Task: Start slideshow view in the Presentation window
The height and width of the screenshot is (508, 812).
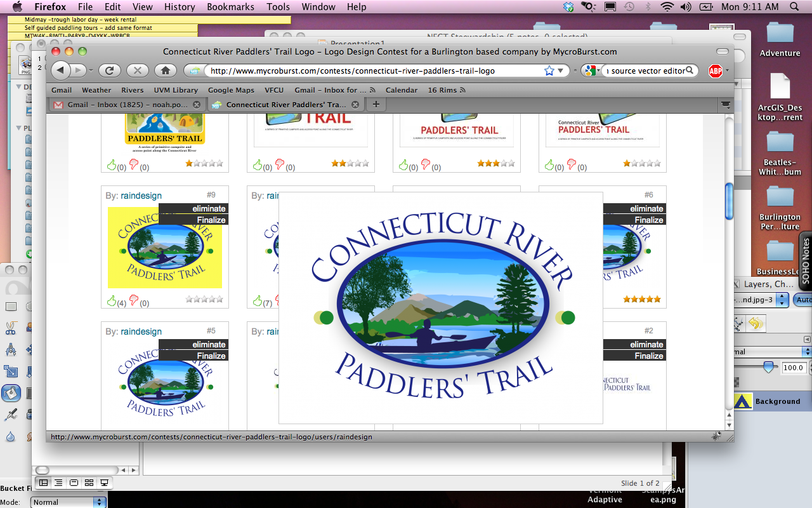Action: click(x=104, y=483)
